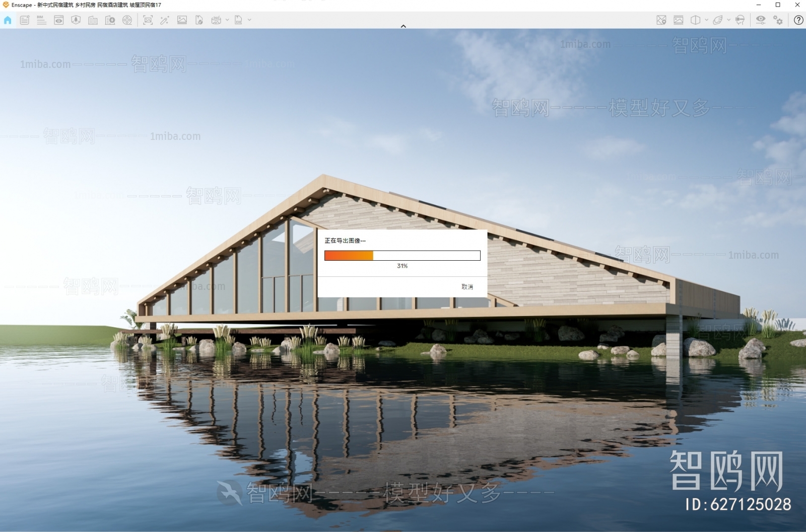This screenshot has width=806, height=532.
Task: Click the map location pin icon
Action: (x=661, y=20)
